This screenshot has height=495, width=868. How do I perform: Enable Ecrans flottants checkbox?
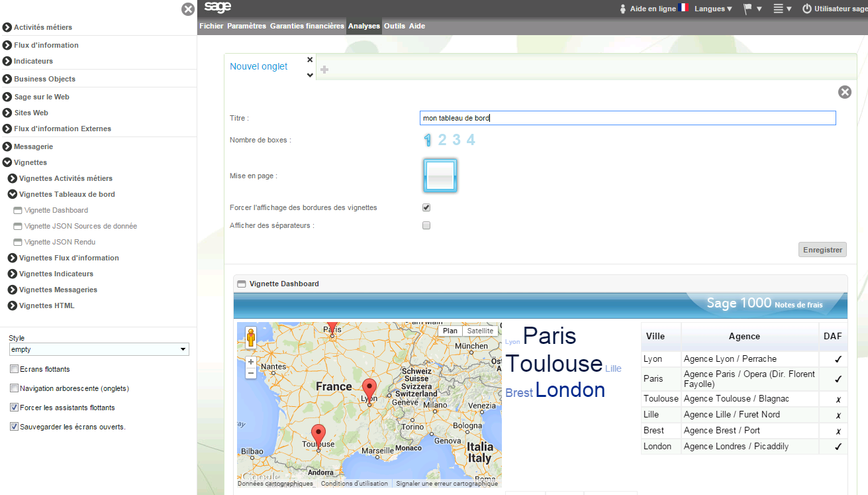coord(14,369)
